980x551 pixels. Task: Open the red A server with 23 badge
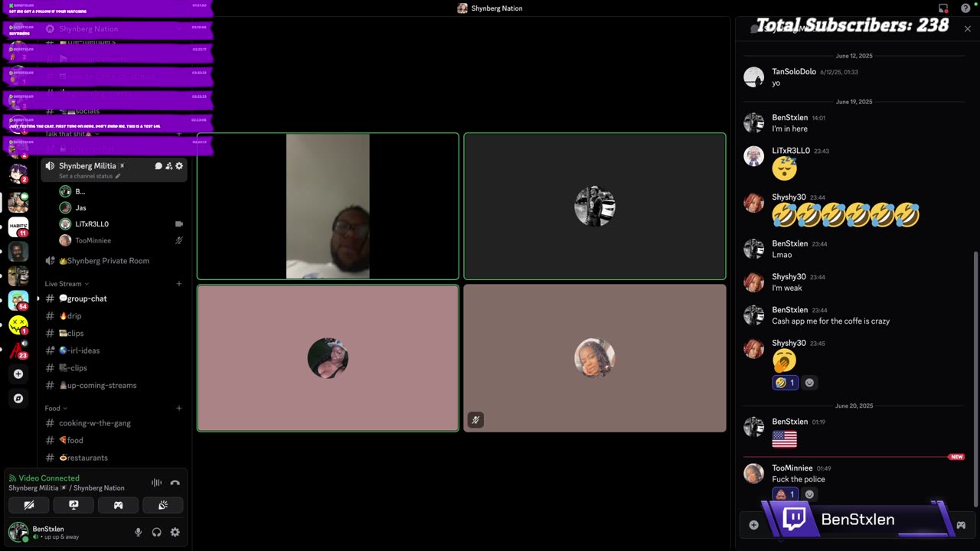(x=18, y=350)
